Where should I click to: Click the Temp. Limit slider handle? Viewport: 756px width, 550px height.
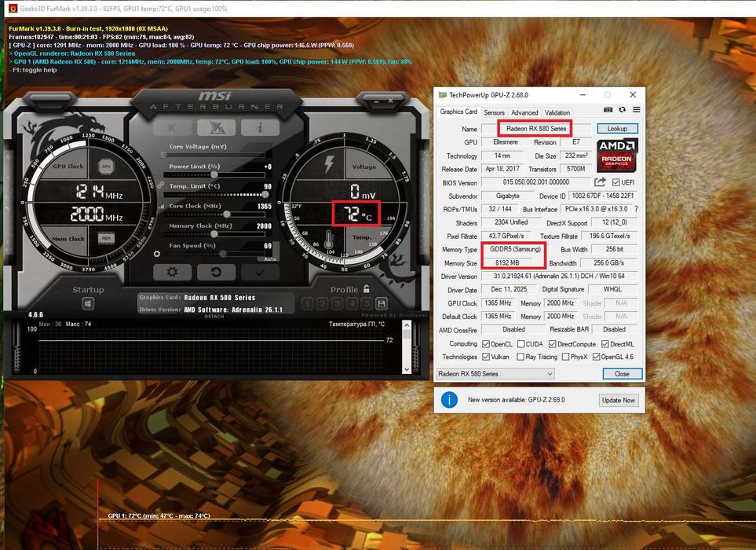tap(265, 194)
